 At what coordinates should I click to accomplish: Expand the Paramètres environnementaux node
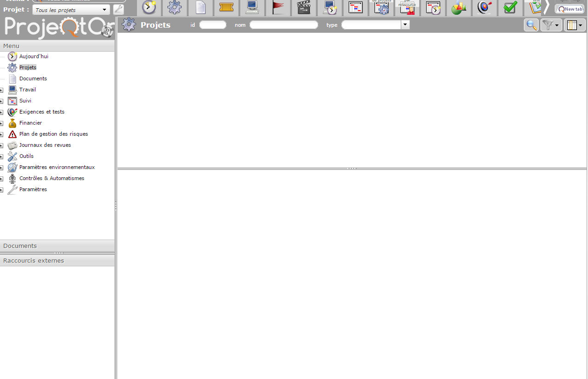coord(2,168)
